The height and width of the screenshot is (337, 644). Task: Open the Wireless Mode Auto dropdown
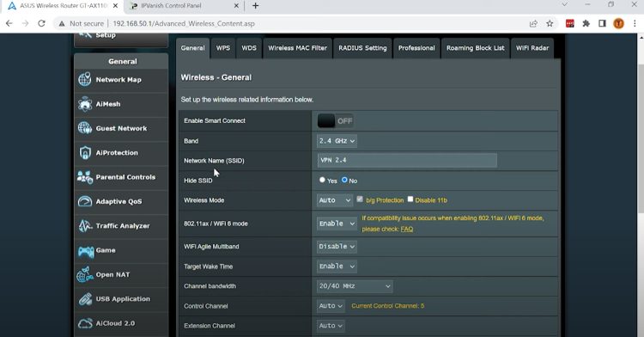334,200
